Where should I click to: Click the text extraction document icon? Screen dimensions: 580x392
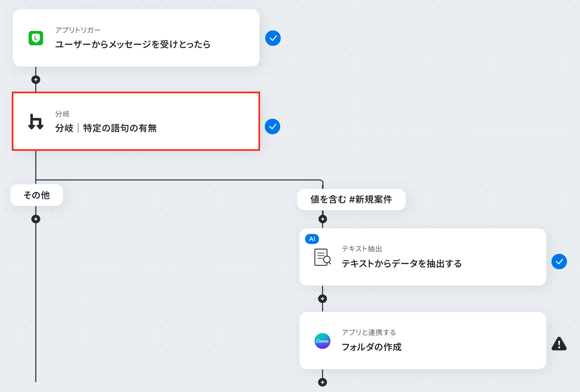click(x=322, y=257)
